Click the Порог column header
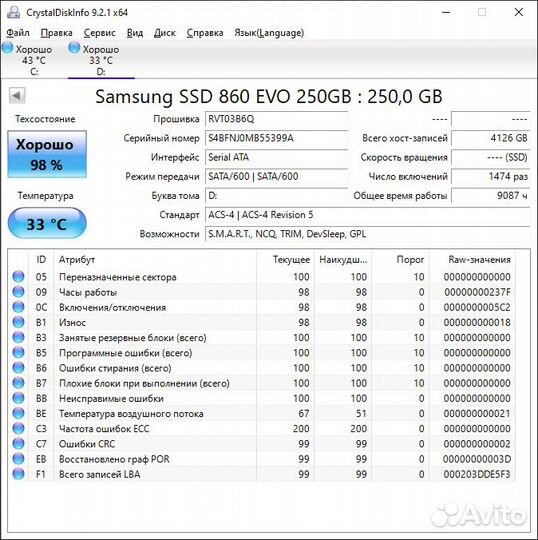538x540 pixels. [x=400, y=259]
